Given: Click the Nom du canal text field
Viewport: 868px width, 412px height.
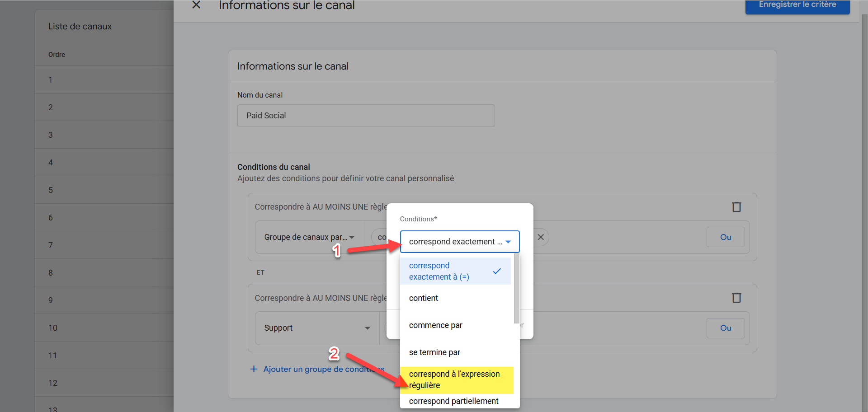Looking at the screenshot, I should click(x=366, y=116).
